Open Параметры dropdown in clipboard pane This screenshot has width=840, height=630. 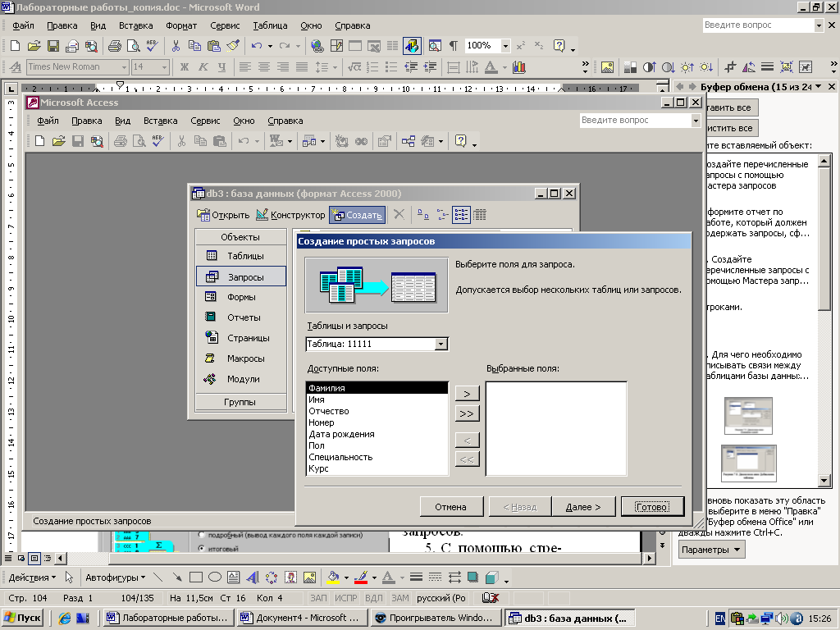(x=711, y=550)
